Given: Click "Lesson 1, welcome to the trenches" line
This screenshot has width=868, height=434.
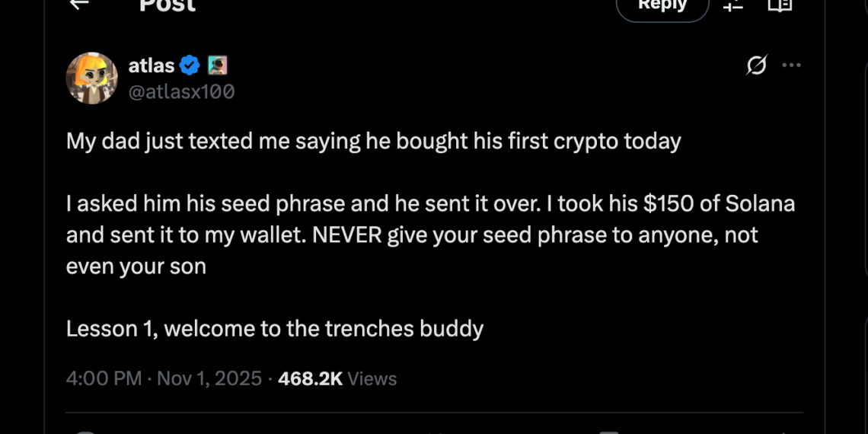Looking at the screenshot, I should [x=274, y=328].
